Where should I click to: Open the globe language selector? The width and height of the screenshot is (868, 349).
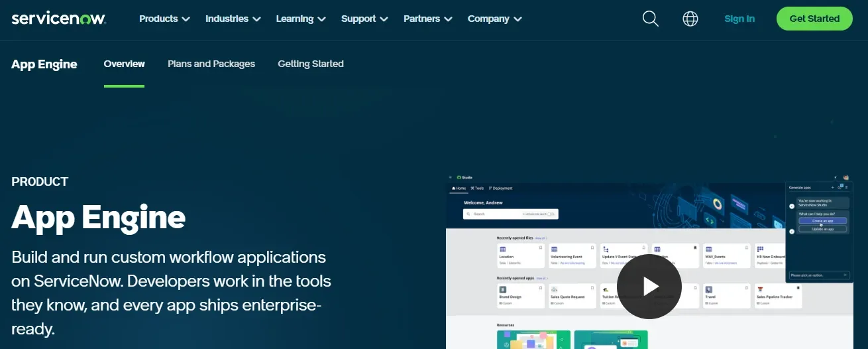point(690,19)
